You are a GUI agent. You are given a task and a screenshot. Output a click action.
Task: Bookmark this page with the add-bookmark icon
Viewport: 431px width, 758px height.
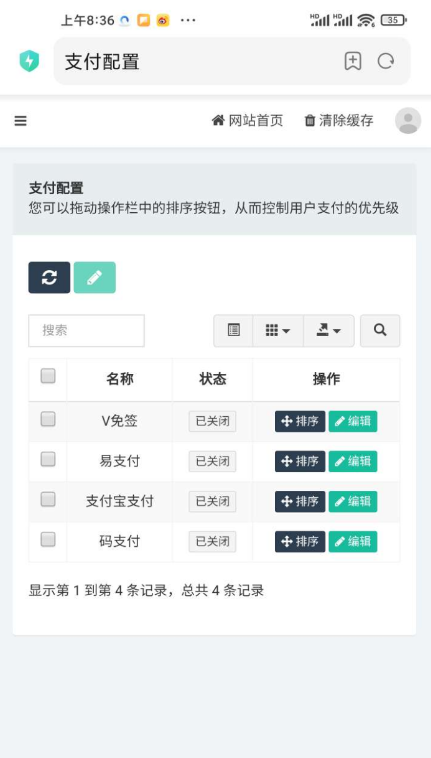(353, 61)
